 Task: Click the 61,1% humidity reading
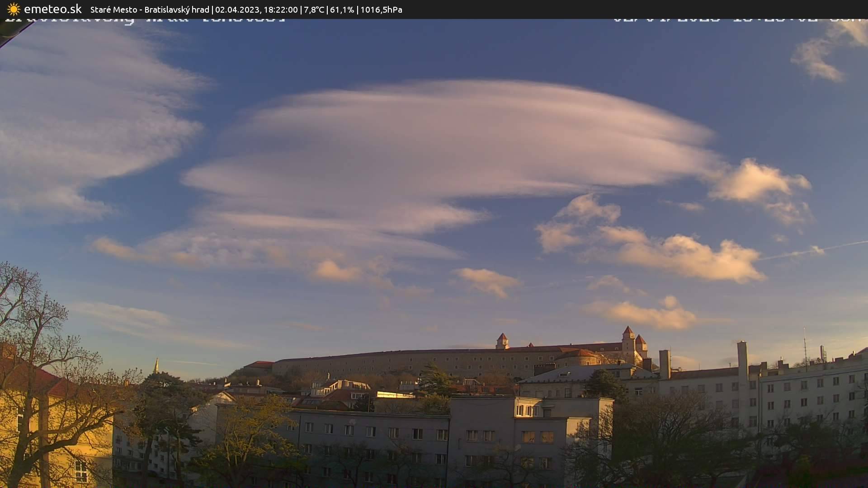tap(342, 9)
